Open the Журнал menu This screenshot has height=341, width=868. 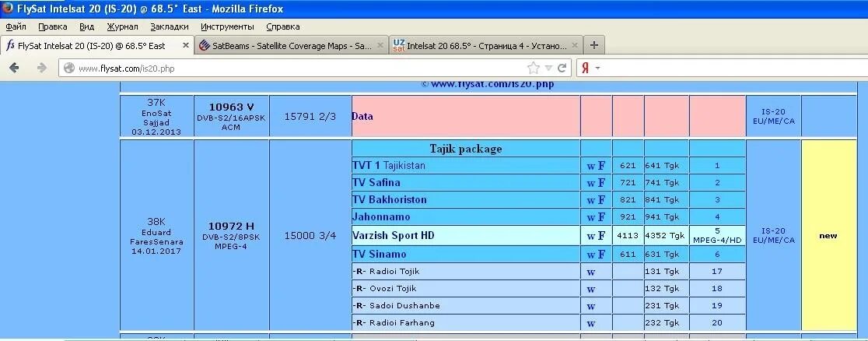122,26
